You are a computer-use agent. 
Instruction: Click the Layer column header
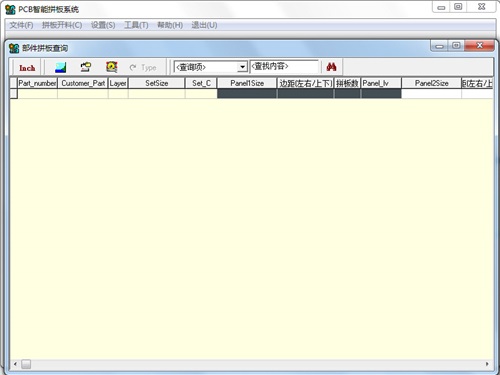[x=118, y=83]
